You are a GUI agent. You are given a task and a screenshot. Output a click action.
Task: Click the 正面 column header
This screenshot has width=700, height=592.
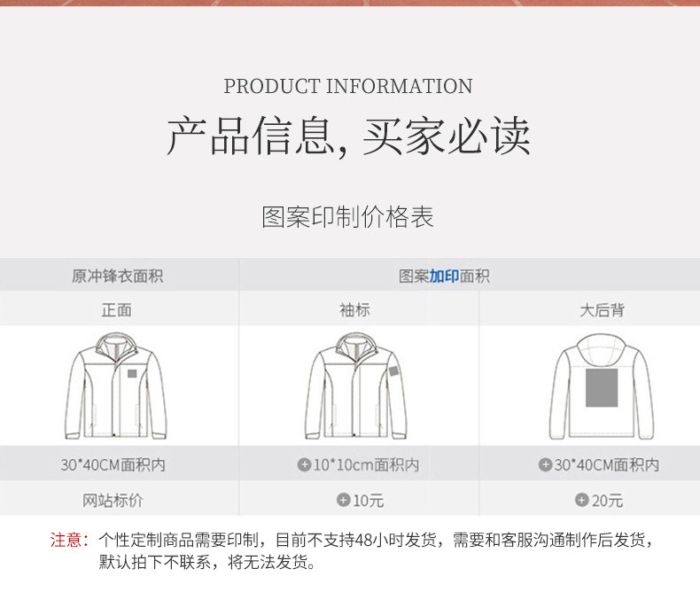pos(116,310)
